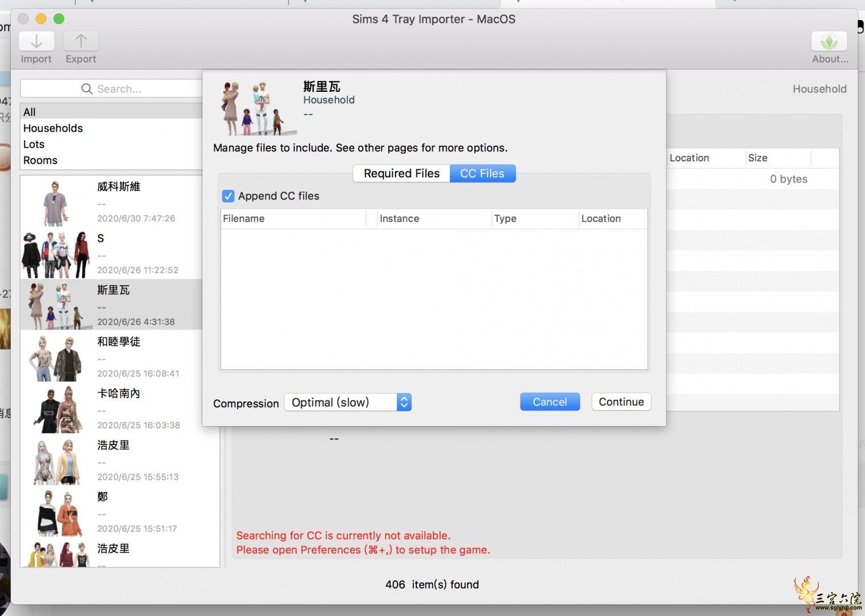Click the Cancel button
Viewport: 865px width, 616px height.
click(550, 402)
